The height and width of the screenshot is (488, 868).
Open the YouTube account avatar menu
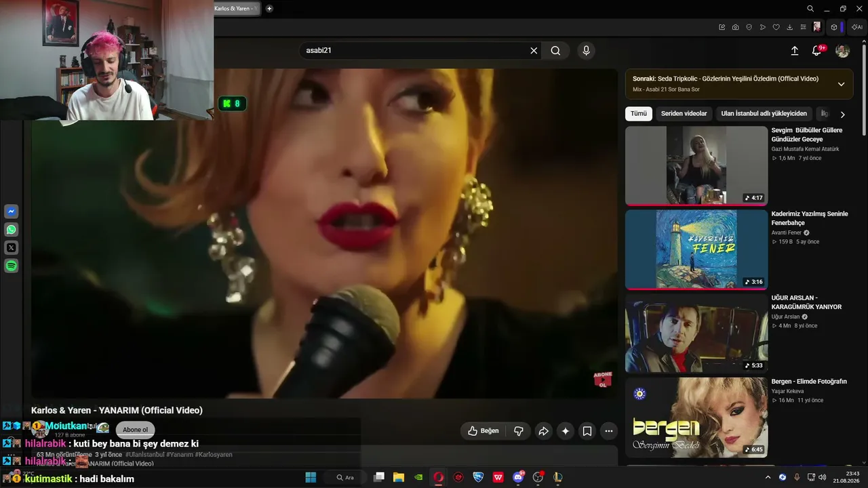(842, 51)
